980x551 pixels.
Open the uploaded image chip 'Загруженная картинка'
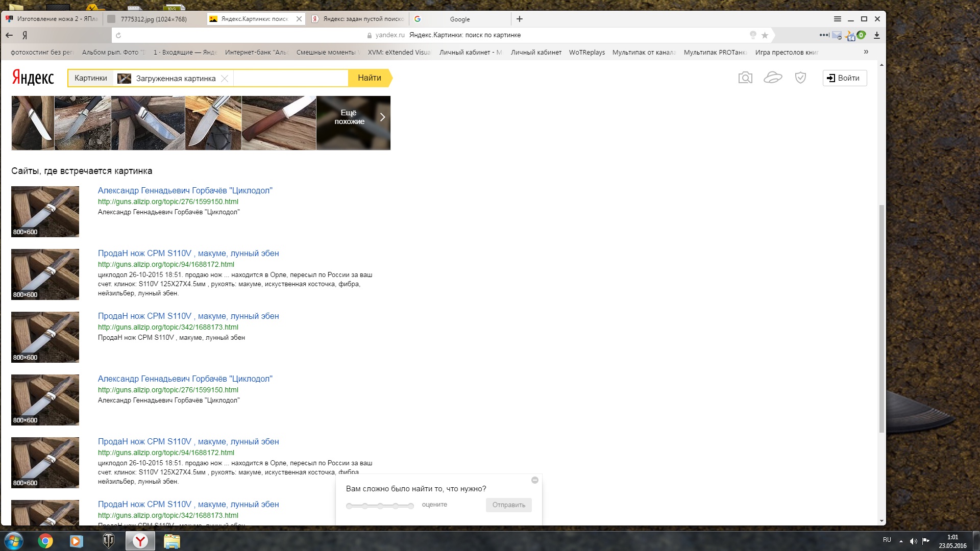(x=167, y=78)
